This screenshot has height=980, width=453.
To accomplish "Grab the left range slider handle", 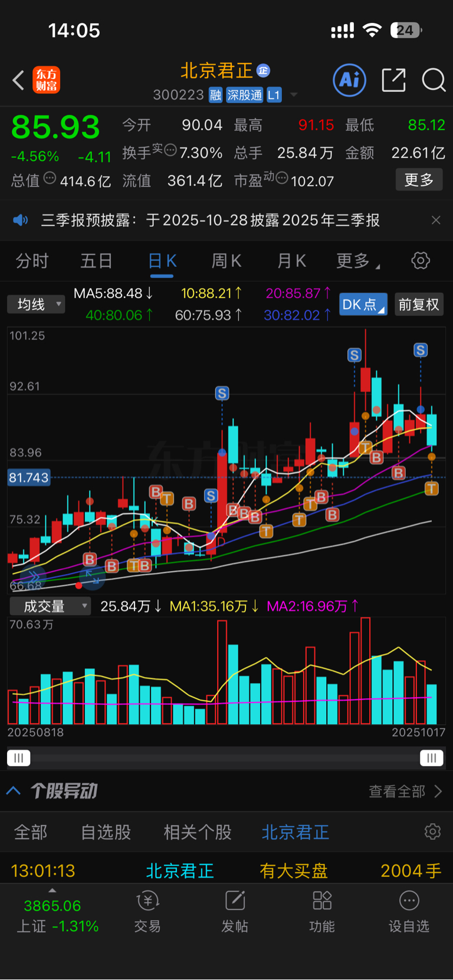I will (x=18, y=758).
